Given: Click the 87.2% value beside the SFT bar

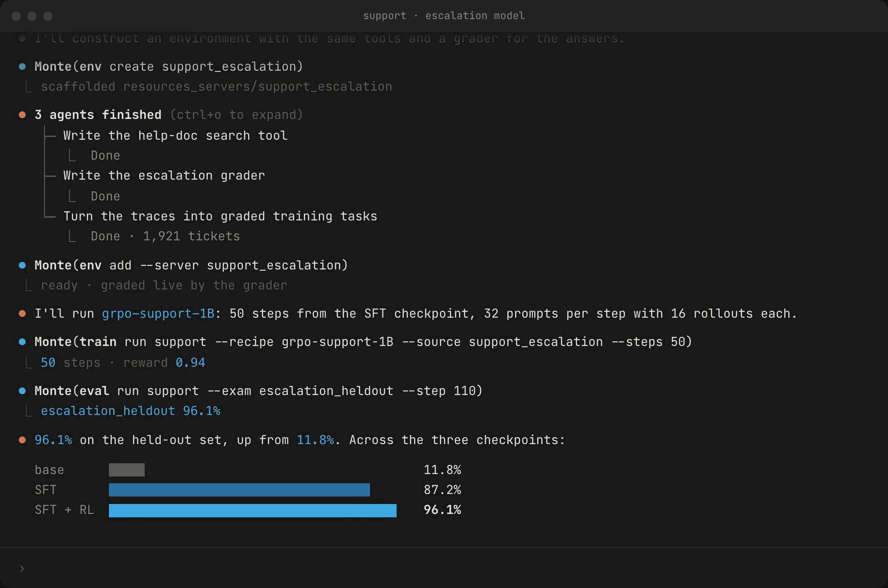Looking at the screenshot, I should tap(442, 490).
